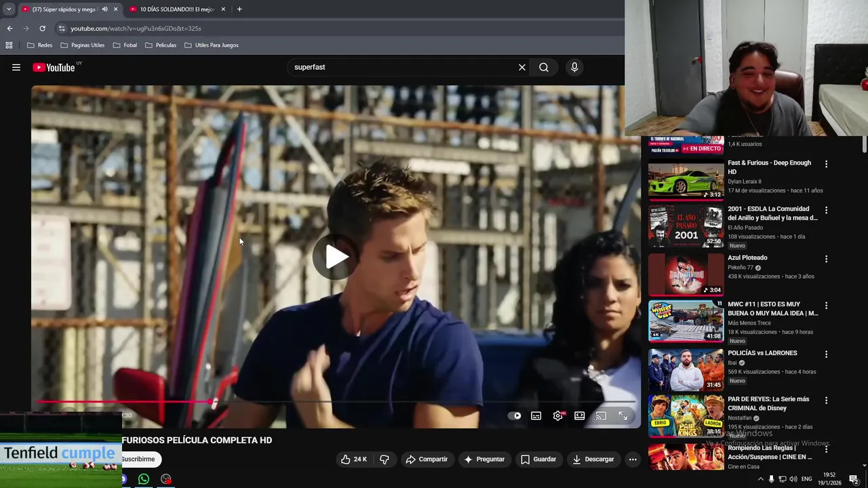Open options menu for PAR DE REYES video
The image size is (868, 488).
point(826,401)
